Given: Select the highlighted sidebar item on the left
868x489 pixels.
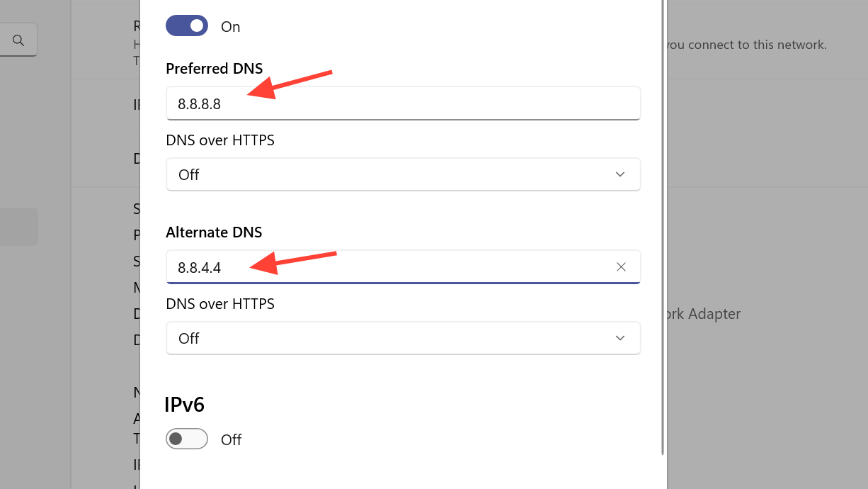Looking at the screenshot, I should [19, 227].
